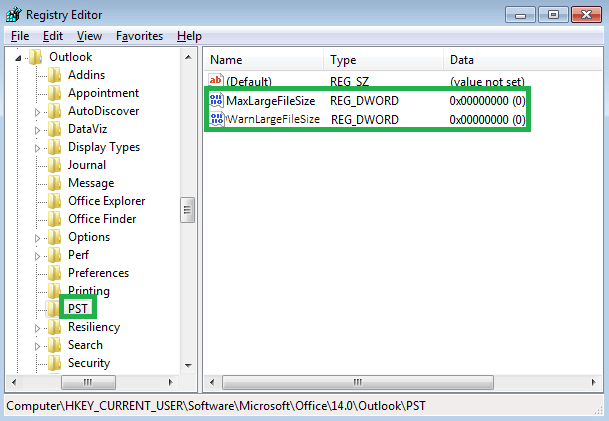Expand the Options key
Viewport: 609px width, 421px height.
tap(37, 238)
